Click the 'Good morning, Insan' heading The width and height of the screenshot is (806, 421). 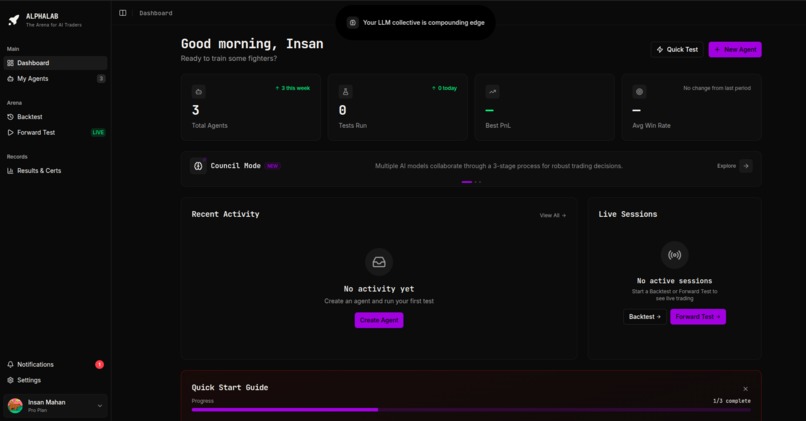[252, 44]
